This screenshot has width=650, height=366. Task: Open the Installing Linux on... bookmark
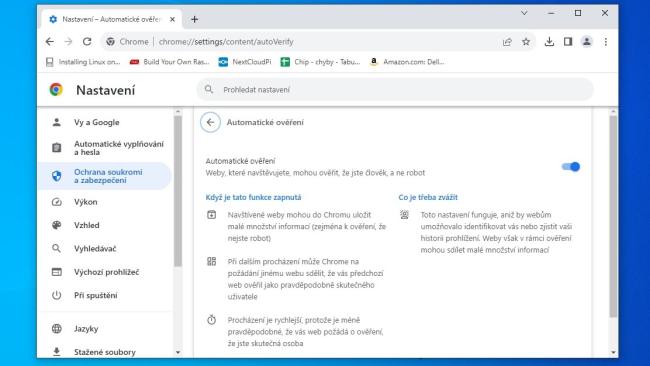pyautogui.click(x=83, y=62)
